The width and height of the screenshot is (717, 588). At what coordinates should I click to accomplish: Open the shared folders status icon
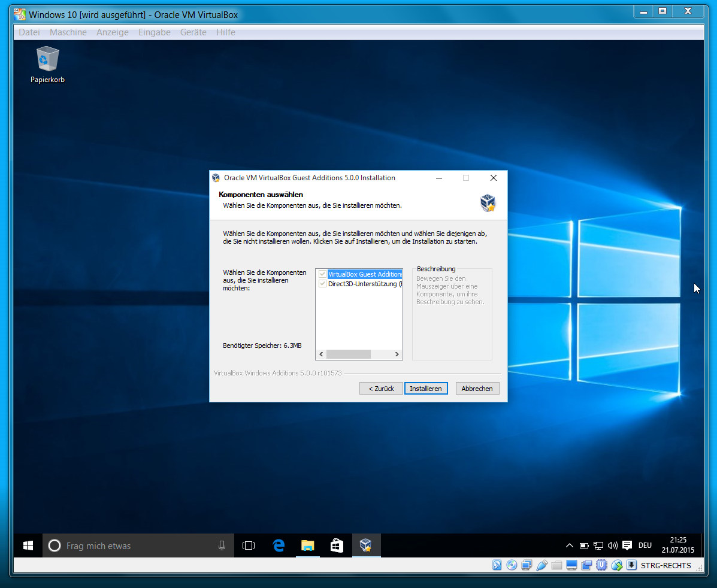coord(556,565)
